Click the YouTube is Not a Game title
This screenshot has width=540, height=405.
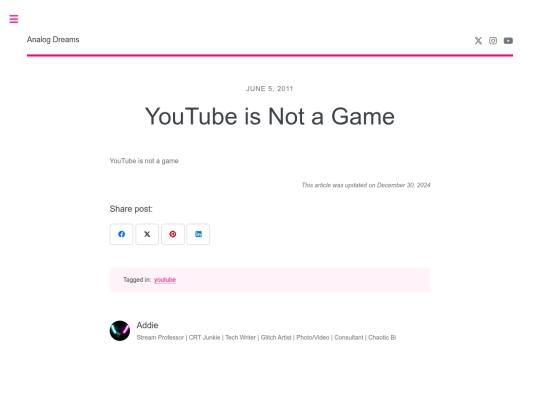[270, 116]
